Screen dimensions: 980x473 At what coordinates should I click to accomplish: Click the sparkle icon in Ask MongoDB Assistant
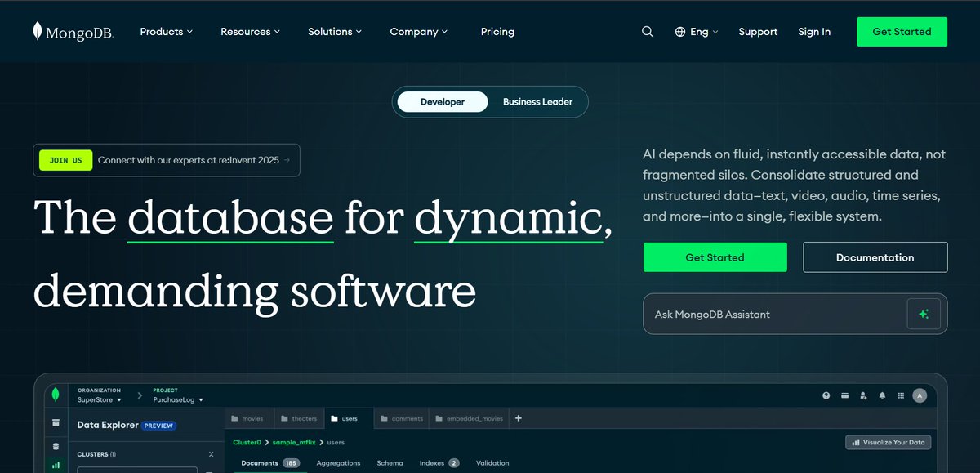924,314
